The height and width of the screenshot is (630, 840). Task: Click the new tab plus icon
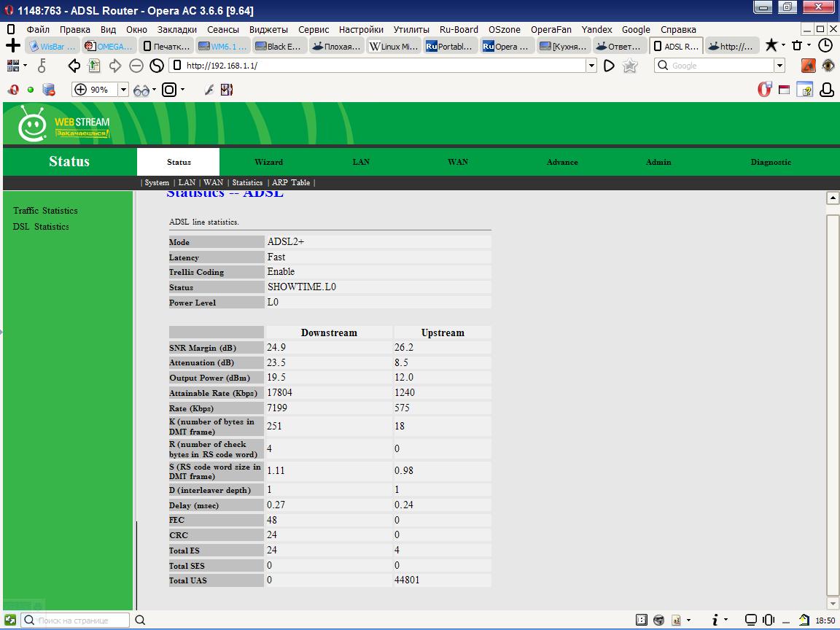pos(13,46)
